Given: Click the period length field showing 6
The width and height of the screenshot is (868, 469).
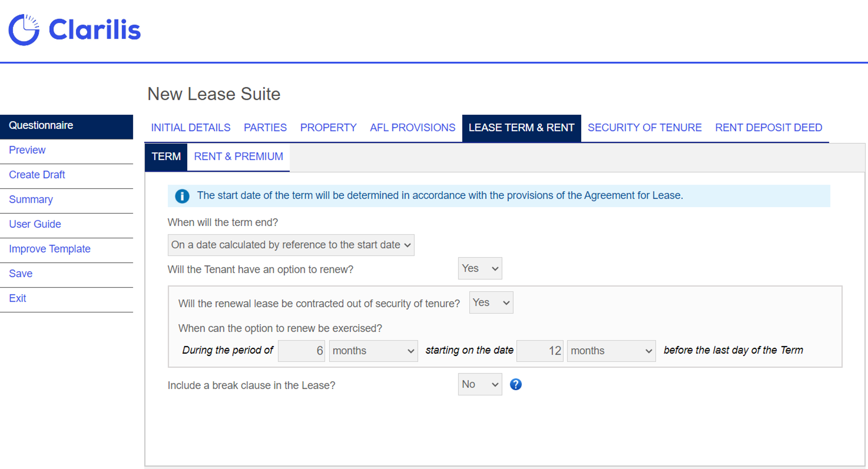Looking at the screenshot, I should pyautogui.click(x=301, y=351).
